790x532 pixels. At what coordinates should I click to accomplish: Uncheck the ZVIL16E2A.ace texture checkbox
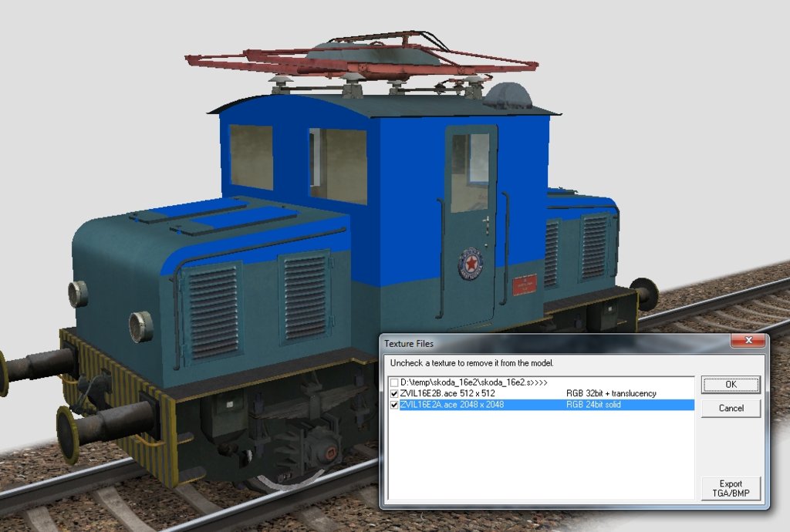click(394, 405)
